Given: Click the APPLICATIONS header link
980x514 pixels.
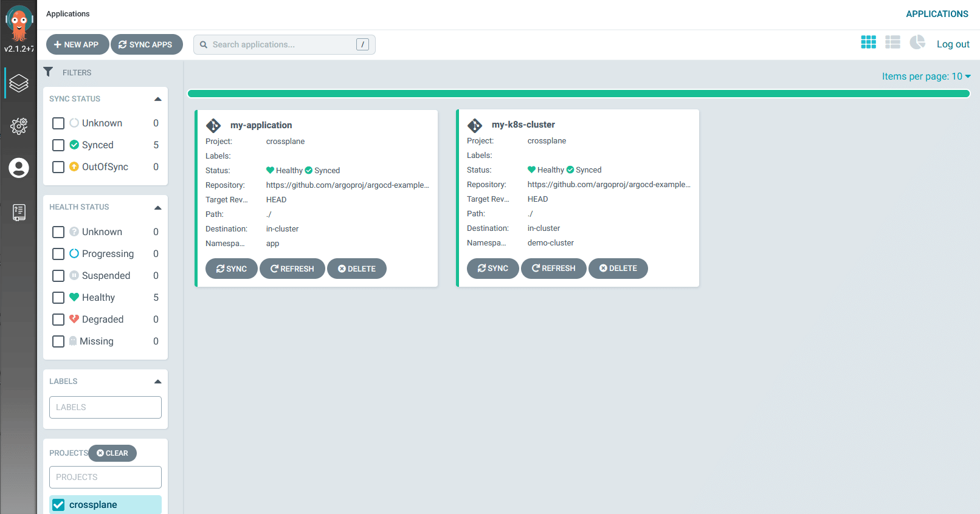Looking at the screenshot, I should 937,14.
